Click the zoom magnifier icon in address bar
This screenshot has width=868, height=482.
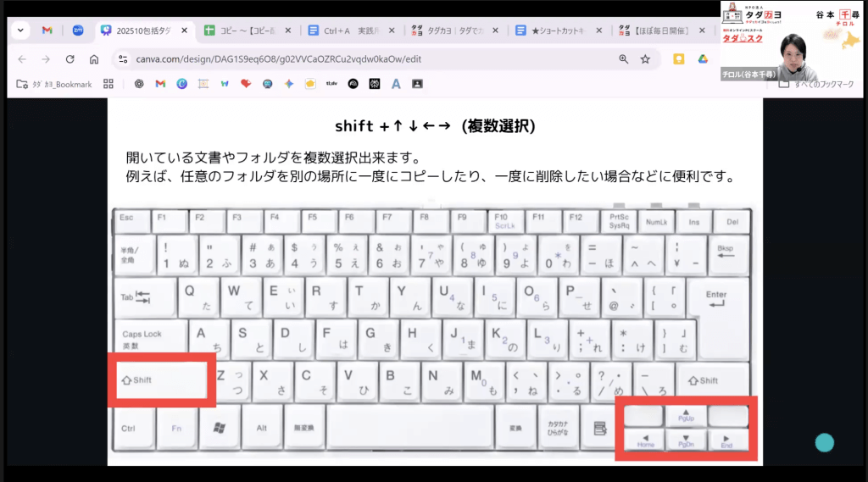pos(624,59)
